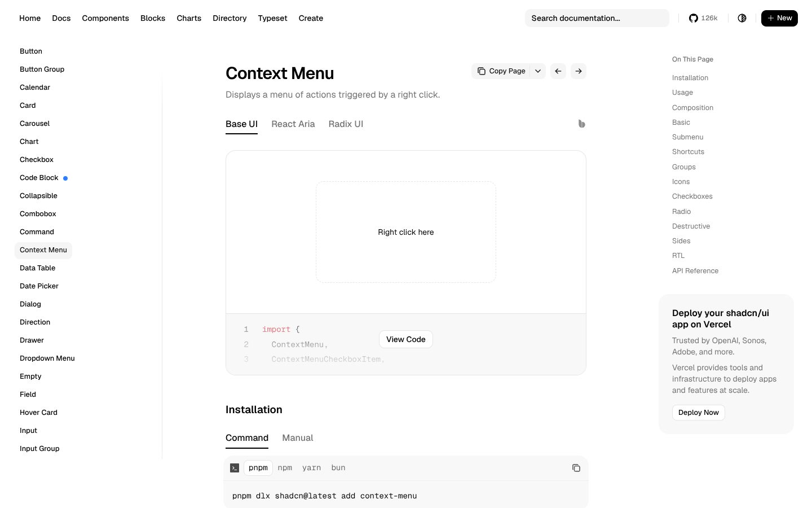Toggle the dark/light theme icon

[x=742, y=18]
